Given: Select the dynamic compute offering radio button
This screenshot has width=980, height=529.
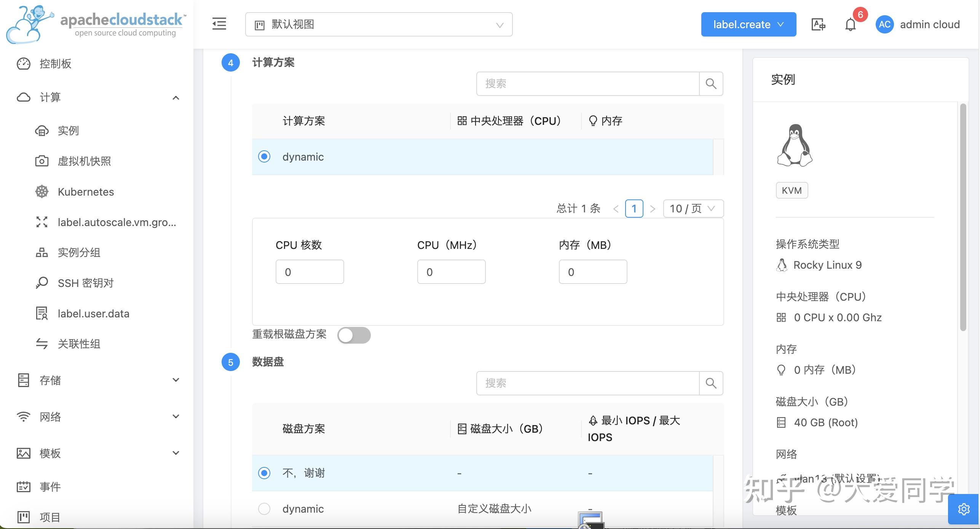Looking at the screenshot, I should 264,156.
